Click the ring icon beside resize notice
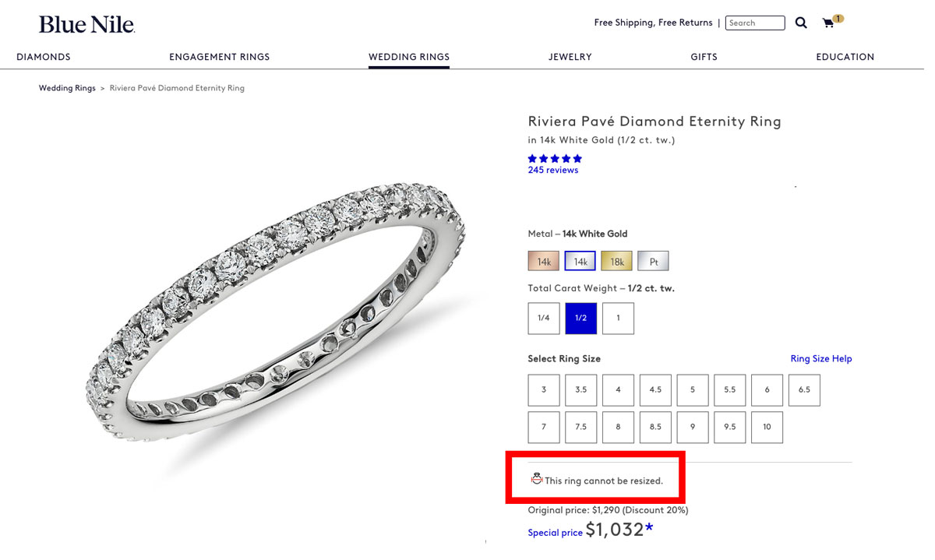Image resolution: width=935 pixels, height=560 pixels. point(537,480)
